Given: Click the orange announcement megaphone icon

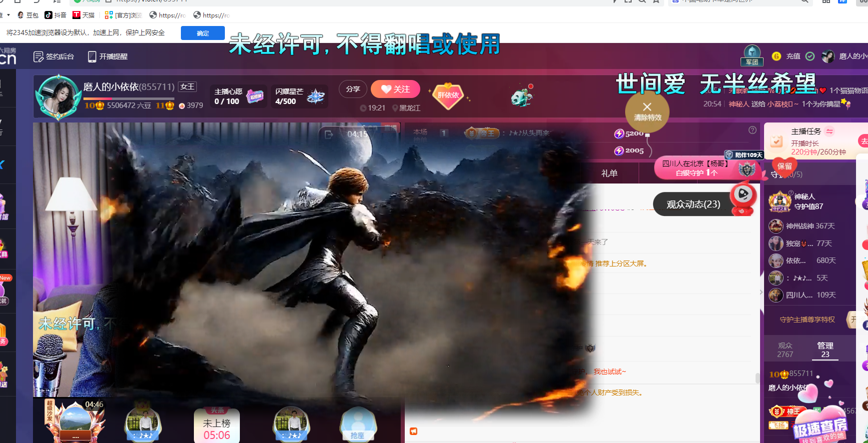Looking at the screenshot, I should [414, 431].
